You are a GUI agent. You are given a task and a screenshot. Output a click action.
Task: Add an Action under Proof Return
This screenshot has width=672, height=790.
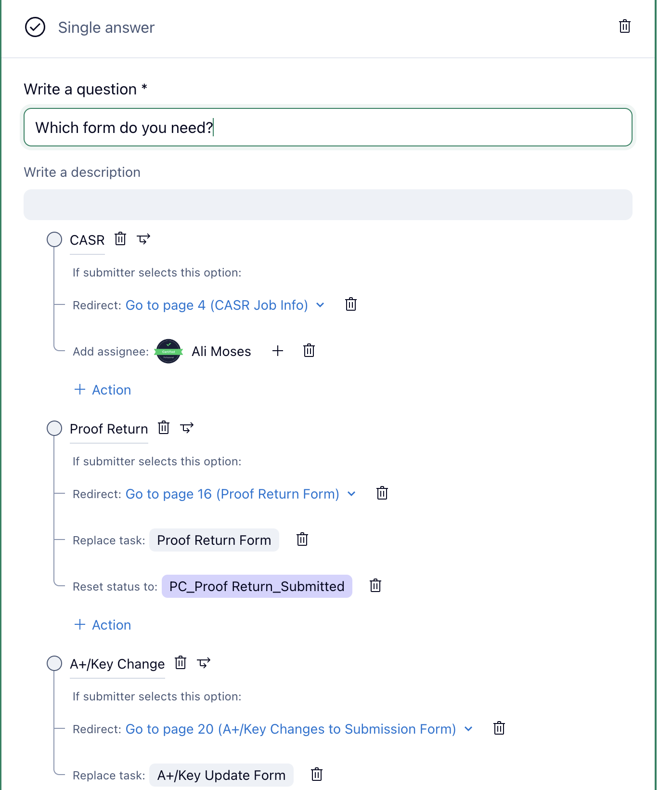pos(103,625)
